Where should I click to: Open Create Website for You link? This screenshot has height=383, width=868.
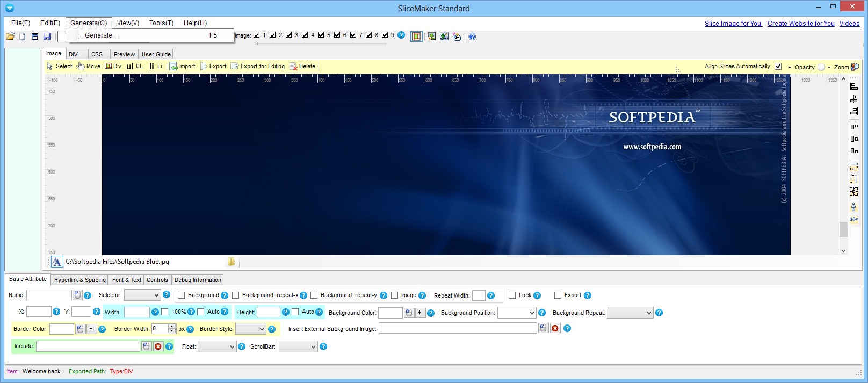click(x=801, y=24)
